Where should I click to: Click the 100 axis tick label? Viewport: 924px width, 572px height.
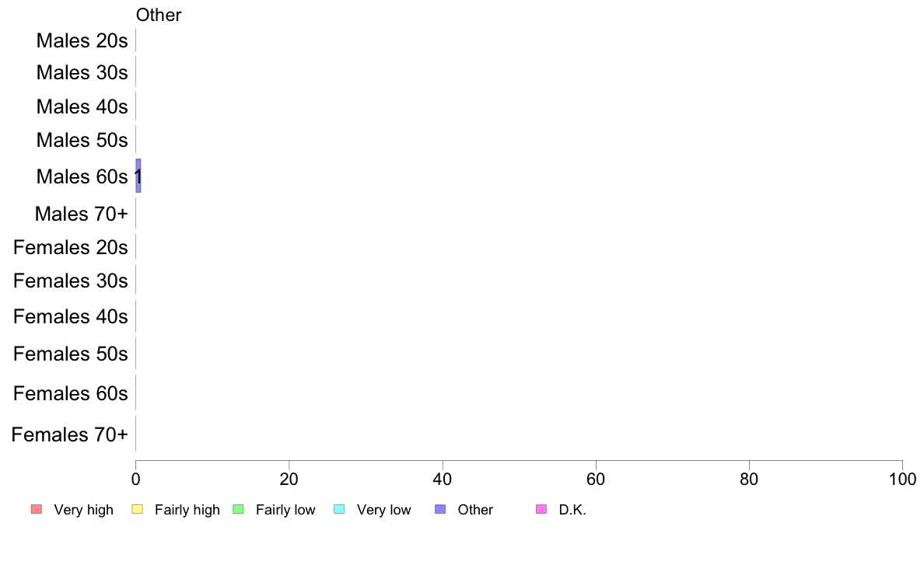point(902,480)
